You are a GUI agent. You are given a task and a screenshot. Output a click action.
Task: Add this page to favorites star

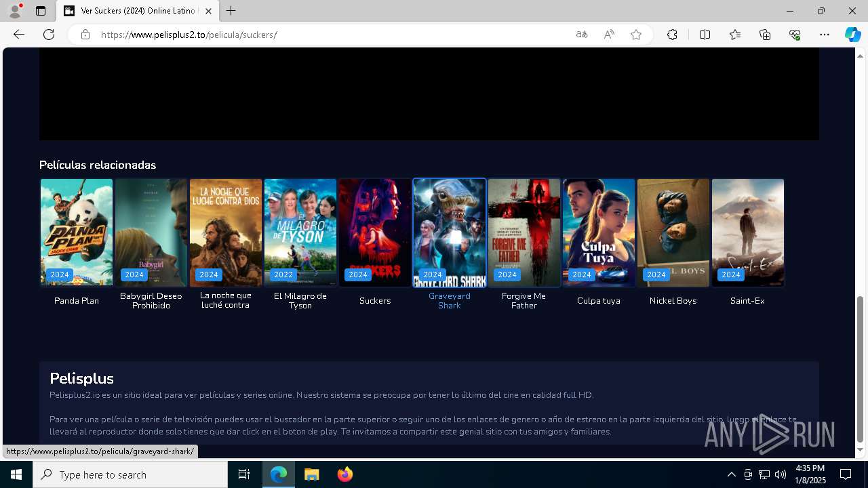click(x=636, y=35)
